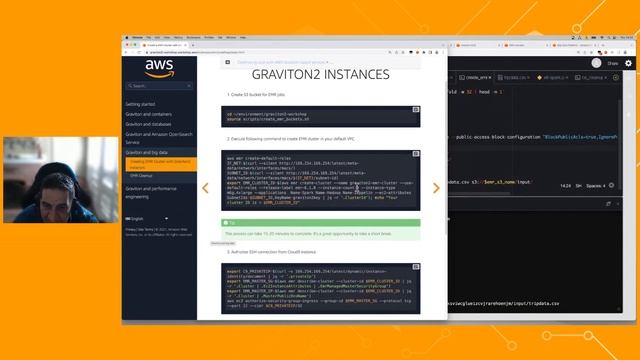Click the third background browser tab behind Cloud9
Viewport: 640px width, 360px height.
(x=573, y=45)
